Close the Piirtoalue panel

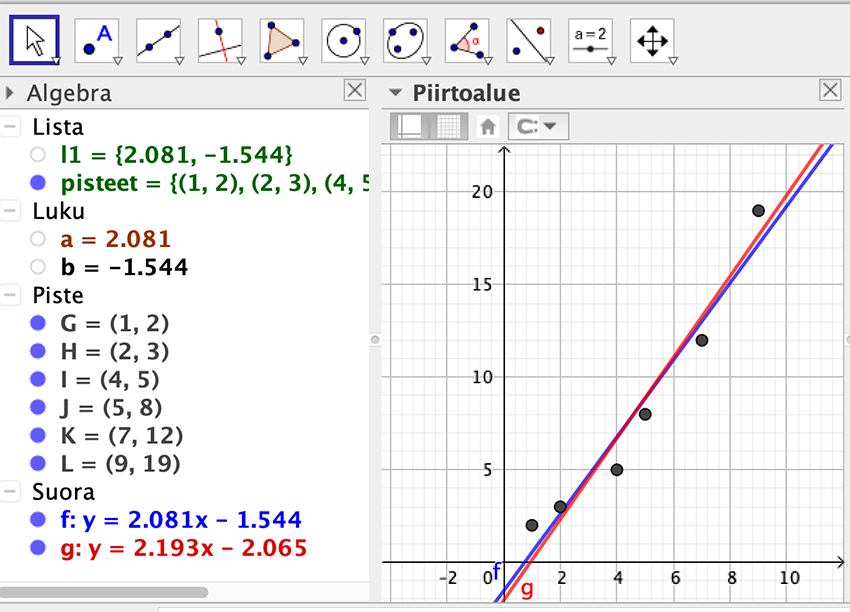click(x=830, y=90)
